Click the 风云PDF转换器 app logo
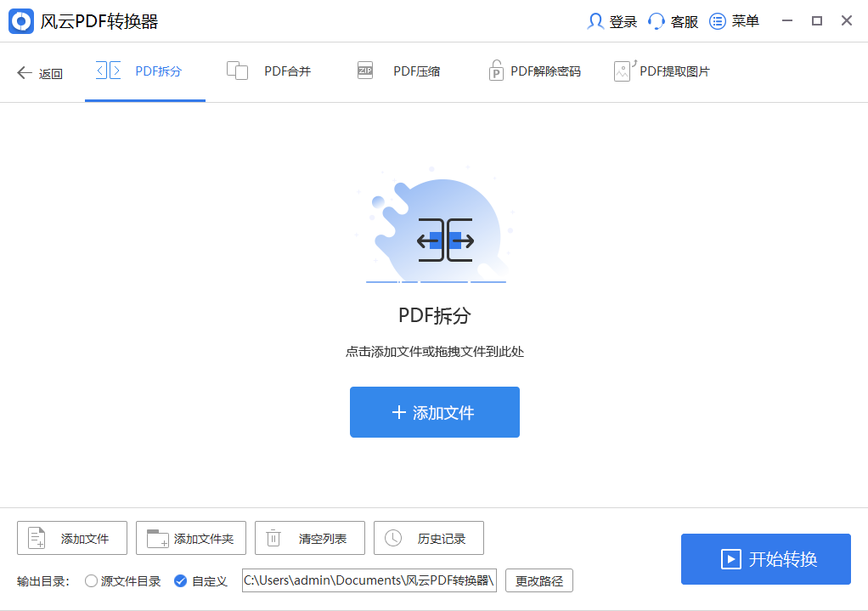The height and width of the screenshot is (611, 868). (21, 21)
